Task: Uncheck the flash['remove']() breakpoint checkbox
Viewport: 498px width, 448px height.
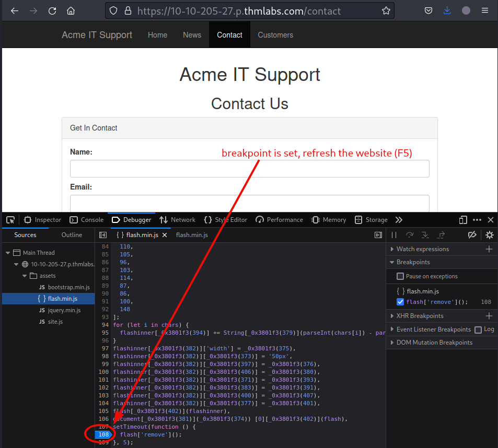Action: click(400, 302)
